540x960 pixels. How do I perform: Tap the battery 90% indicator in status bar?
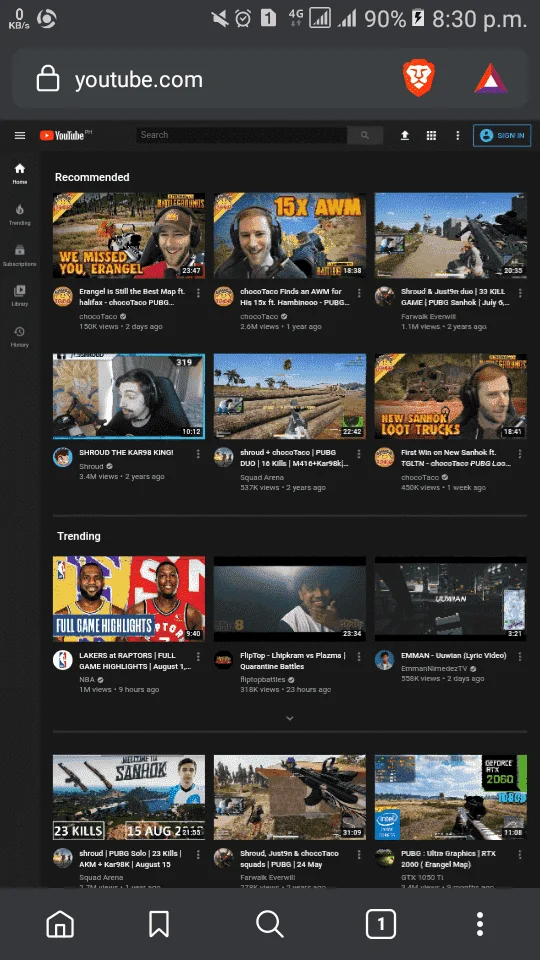[394, 18]
